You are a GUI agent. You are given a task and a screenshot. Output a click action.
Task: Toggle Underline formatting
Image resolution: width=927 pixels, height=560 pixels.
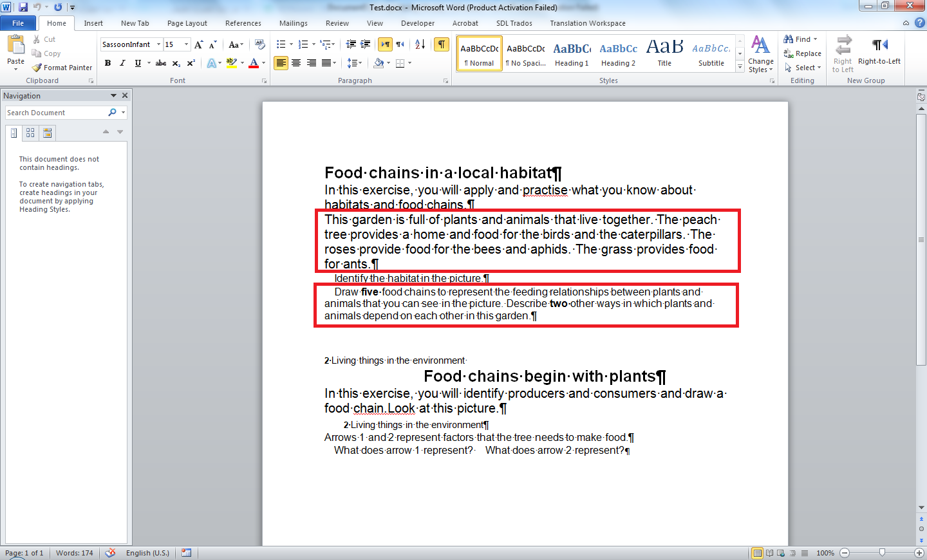pyautogui.click(x=138, y=63)
